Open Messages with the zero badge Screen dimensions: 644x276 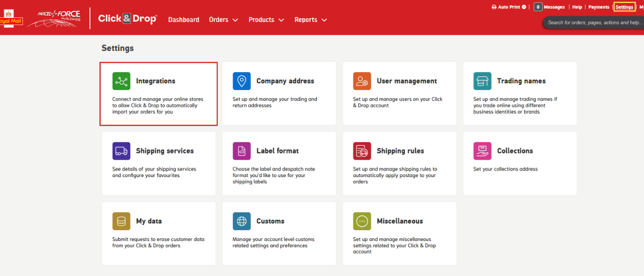pyautogui.click(x=549, y=7)
